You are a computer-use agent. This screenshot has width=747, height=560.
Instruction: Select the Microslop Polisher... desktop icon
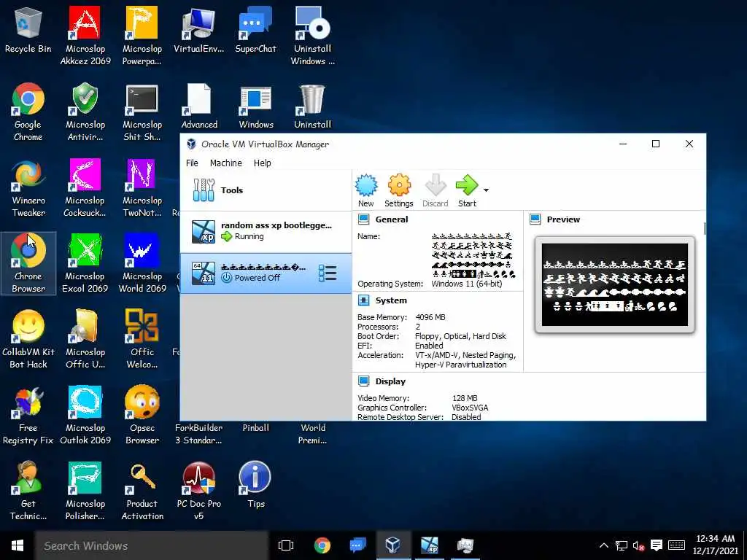pos(85,491)
